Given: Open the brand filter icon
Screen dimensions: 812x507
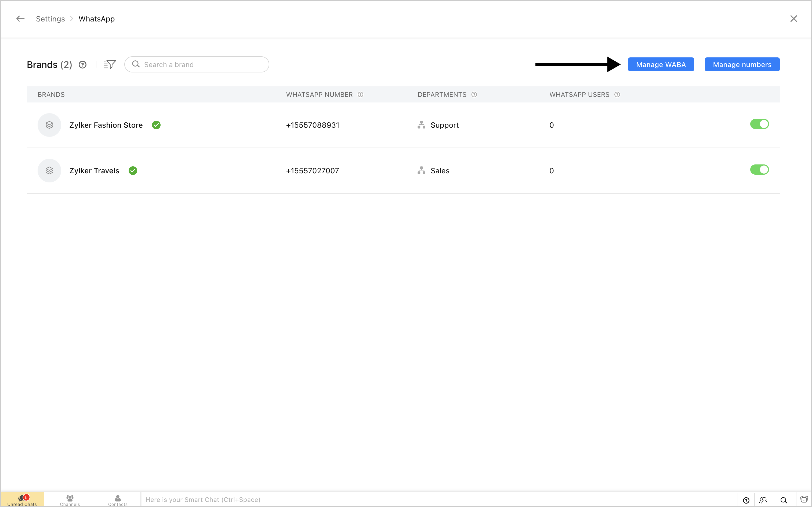Looking at the screenshot, I should [x=109, y=64].
